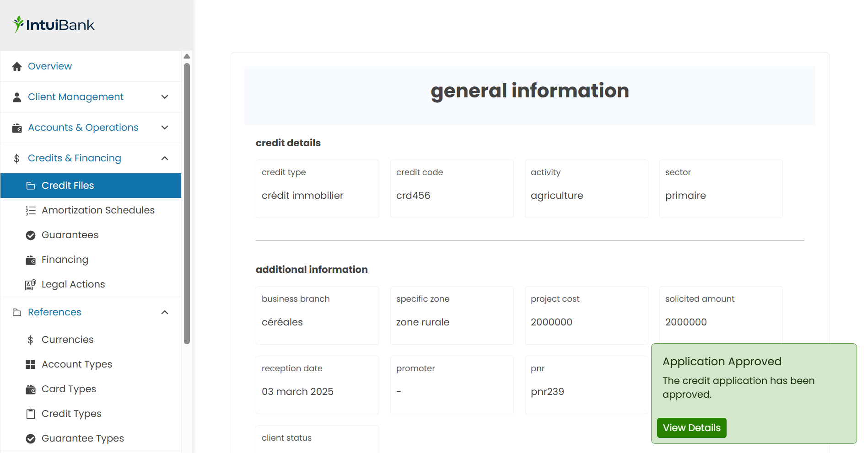The image size is (868, 453).
Task: Collapse the References chevron
Action: [x=165, y=312]
